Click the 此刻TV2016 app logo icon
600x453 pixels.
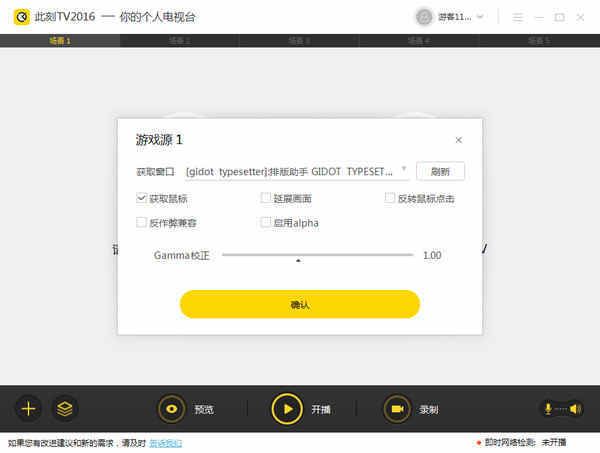pos(21,17)
